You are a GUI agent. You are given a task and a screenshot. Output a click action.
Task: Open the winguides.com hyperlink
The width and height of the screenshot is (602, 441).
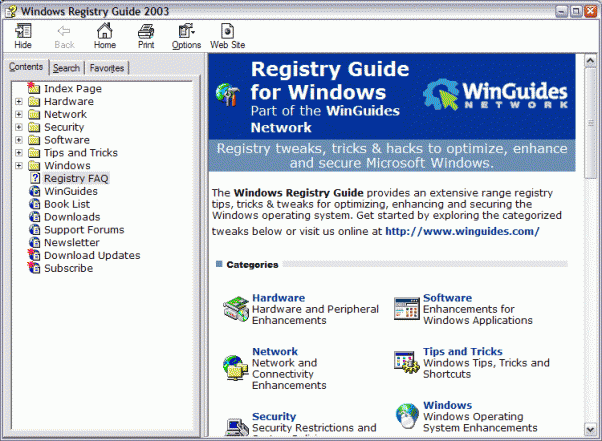(462, 231)
